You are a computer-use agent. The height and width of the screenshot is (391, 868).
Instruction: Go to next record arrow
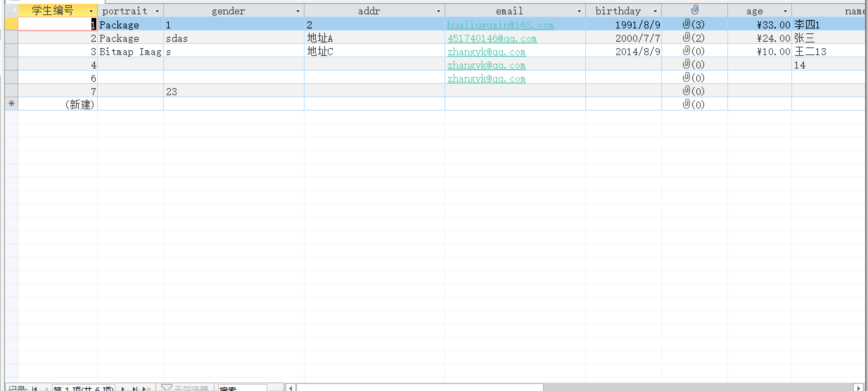tap(123, 389)
